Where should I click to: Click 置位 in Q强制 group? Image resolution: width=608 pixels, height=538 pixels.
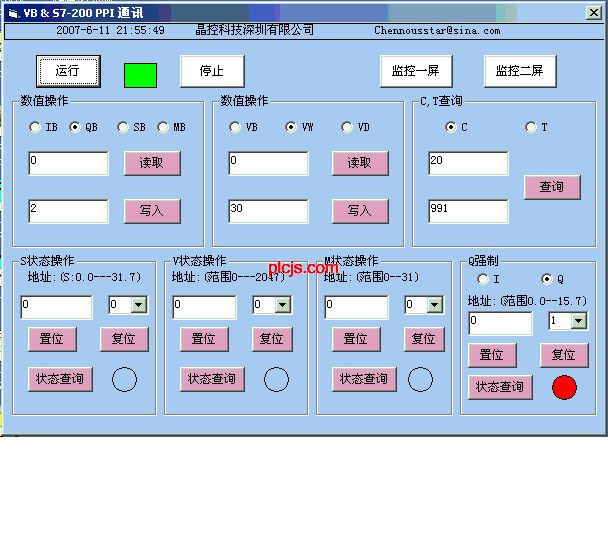pyautogui.click(x=492, y=355)
